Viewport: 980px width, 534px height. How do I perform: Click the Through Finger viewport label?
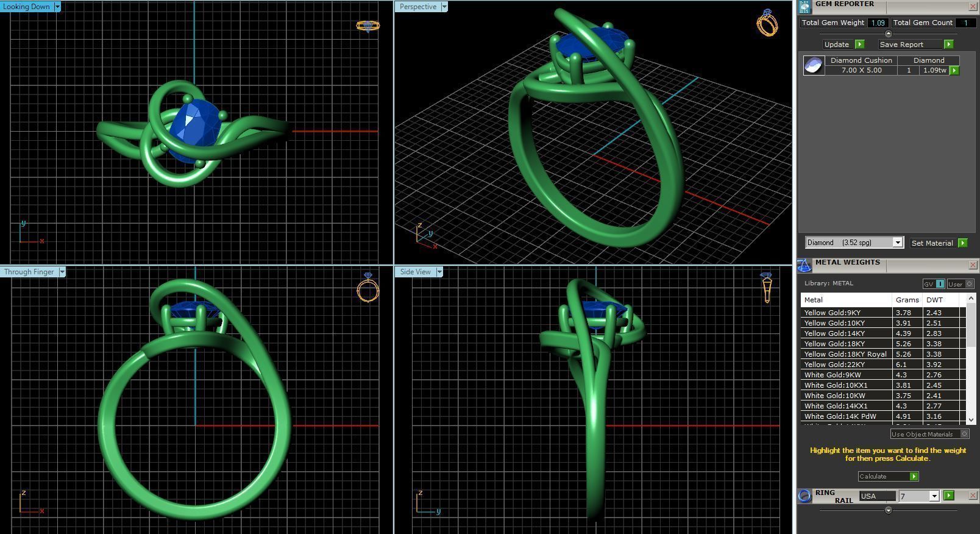coord(29,272)
